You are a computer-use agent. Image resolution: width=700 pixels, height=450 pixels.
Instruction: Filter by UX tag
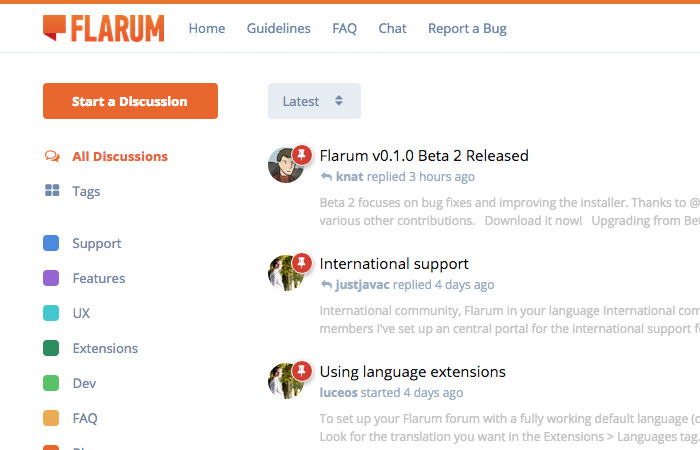tap(81, 313)
